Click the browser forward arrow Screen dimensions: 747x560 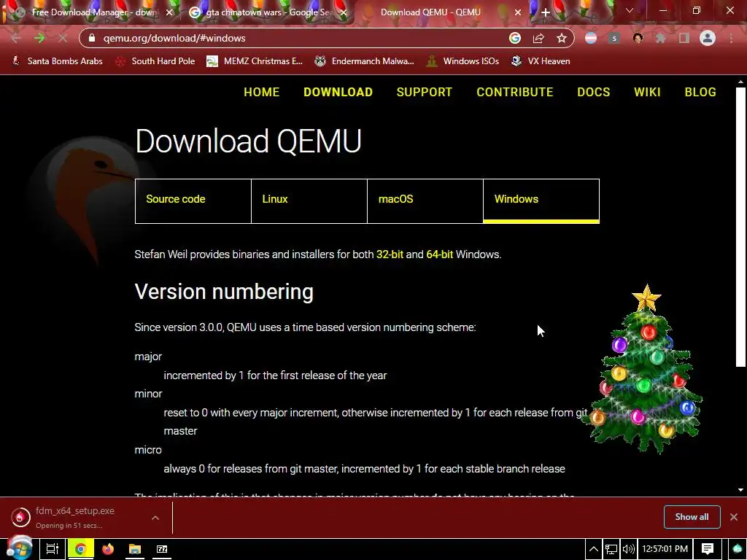(x=39, y=38)
